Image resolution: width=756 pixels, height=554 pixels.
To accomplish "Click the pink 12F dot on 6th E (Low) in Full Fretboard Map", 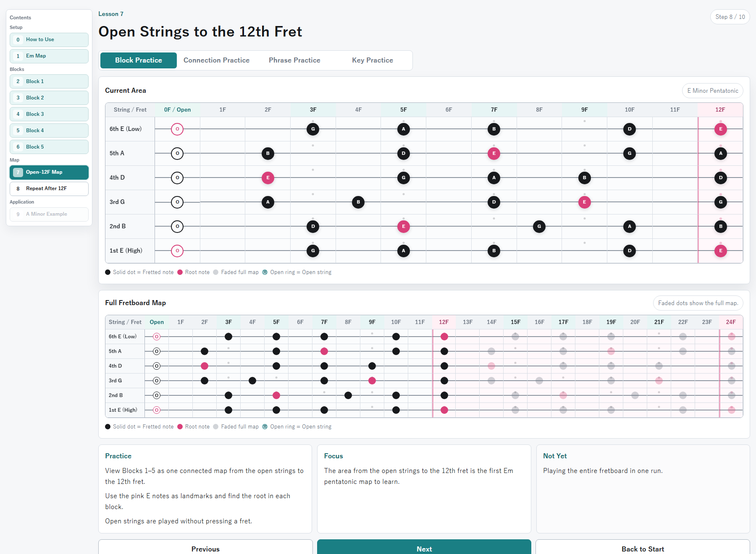I will (x=444, y=337).
